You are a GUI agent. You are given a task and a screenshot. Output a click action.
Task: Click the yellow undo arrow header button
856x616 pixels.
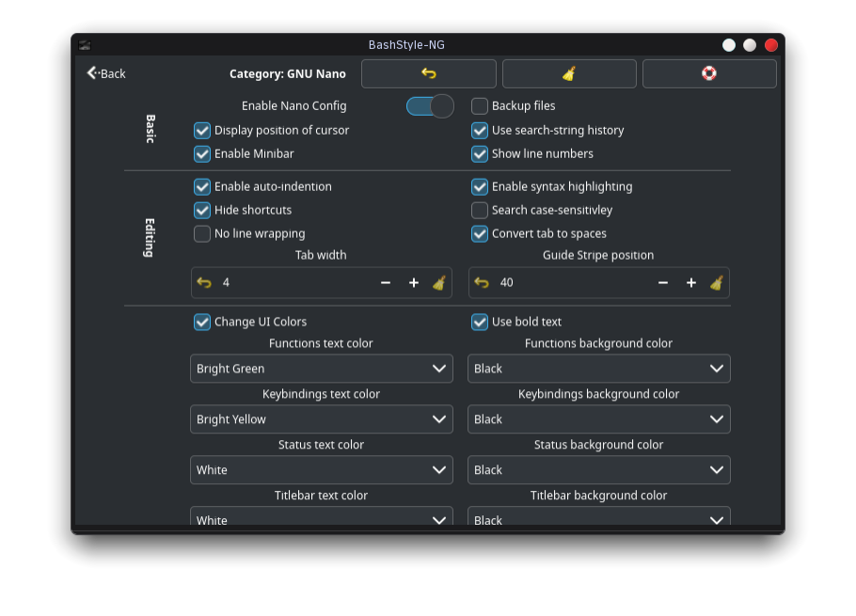tap(429, 73)
